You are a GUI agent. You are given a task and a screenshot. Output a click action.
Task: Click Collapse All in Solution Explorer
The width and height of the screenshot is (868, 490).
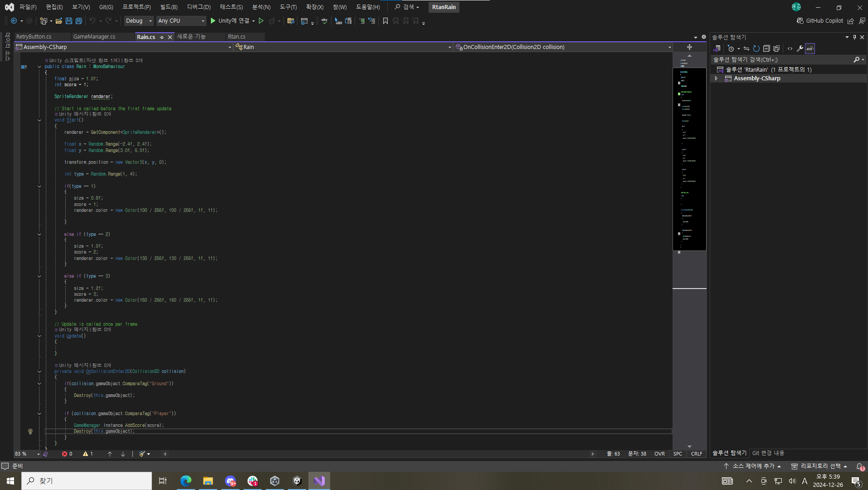click(766, 49)
